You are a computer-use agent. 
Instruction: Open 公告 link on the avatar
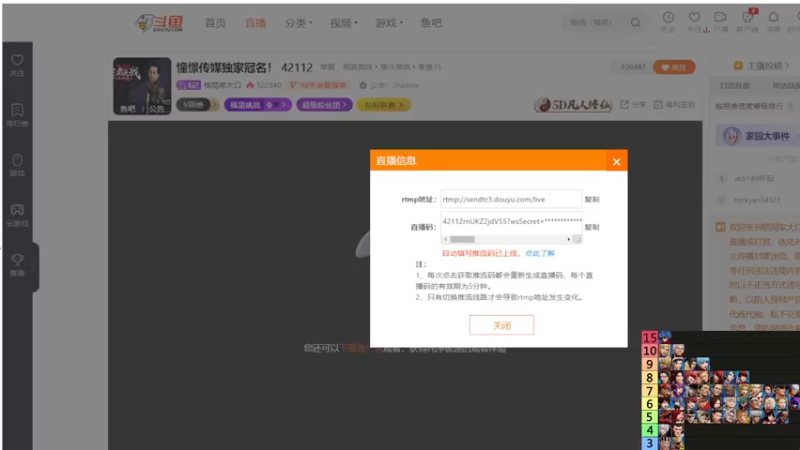click(157, 109)
